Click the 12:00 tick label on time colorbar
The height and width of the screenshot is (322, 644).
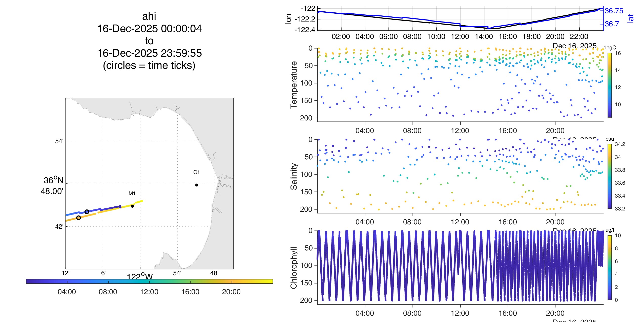(x=149, y=292)
